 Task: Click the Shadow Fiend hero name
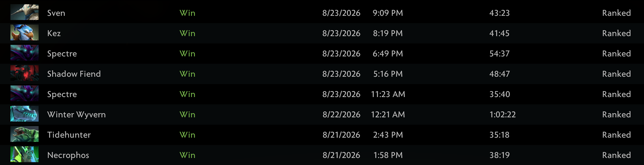click(x=74, y=74)
